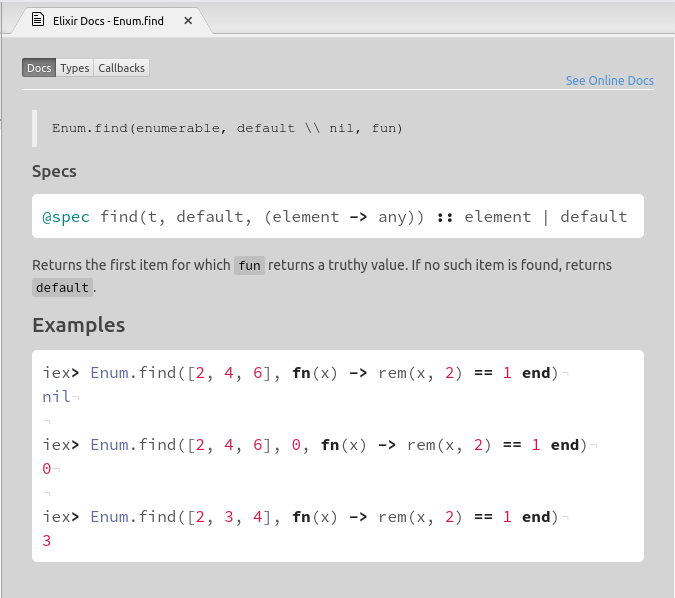Click the 'nil' result in the first example
Image resolution: width=675 pixels, height=598 pixels.
56,397
